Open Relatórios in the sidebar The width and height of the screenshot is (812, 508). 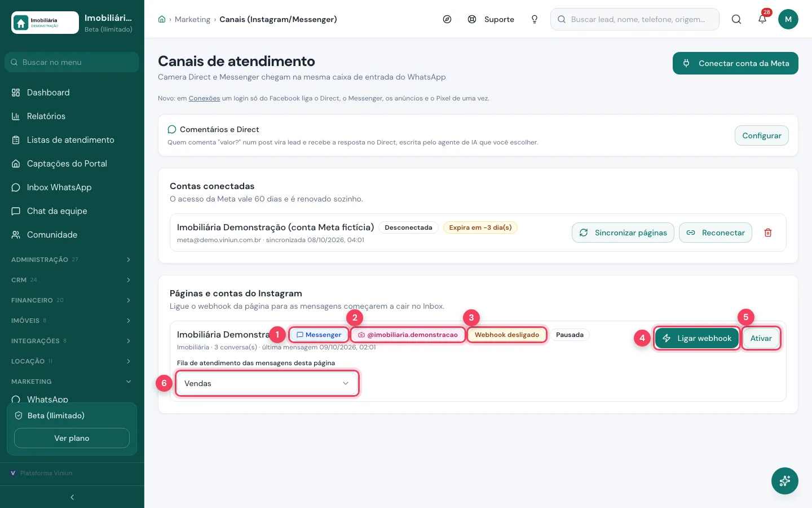(72, 116)
